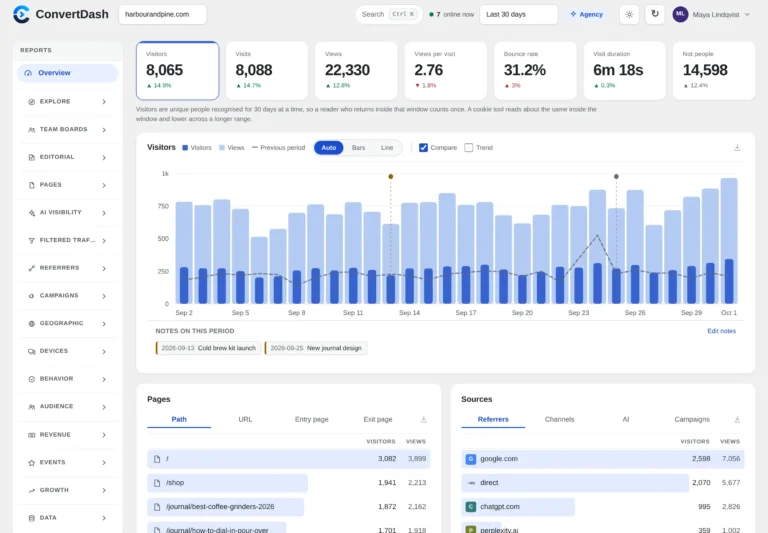Download the Pages table
The image size is (768, 533).
click(424, 419)
